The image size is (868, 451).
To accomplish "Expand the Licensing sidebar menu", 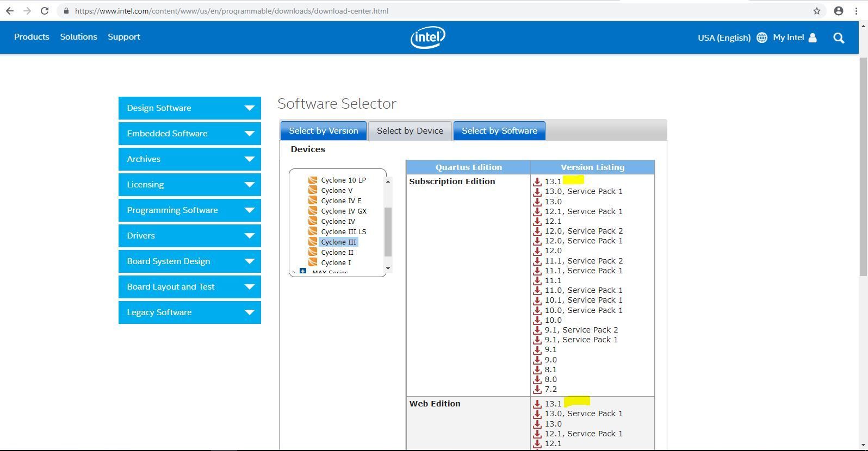I will tap(189, 185).
